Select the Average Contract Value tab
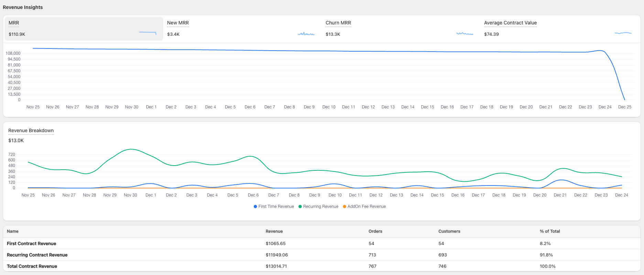The width and height of the screenshot is (644, 275). (x=510, y=23)
